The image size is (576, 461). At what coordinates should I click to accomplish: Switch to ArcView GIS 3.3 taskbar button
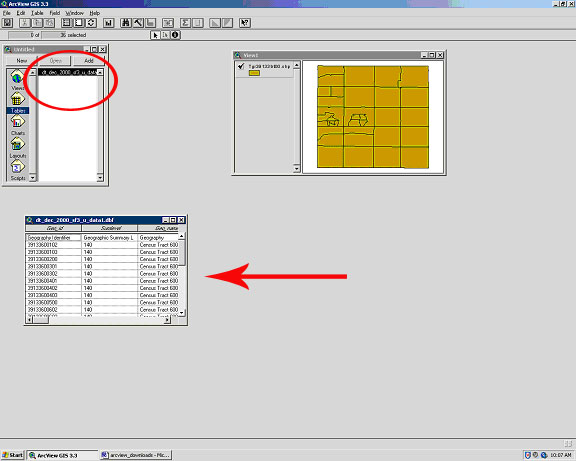63,455
